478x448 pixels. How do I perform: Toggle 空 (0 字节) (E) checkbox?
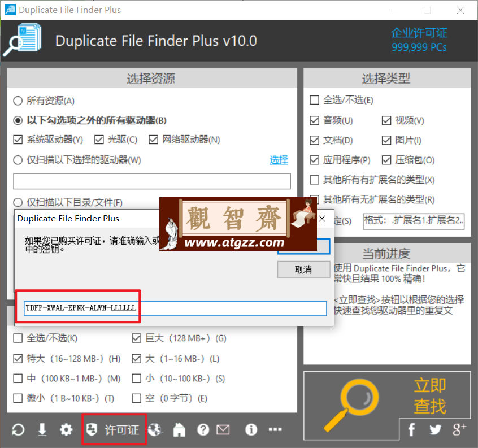(137, 398)
